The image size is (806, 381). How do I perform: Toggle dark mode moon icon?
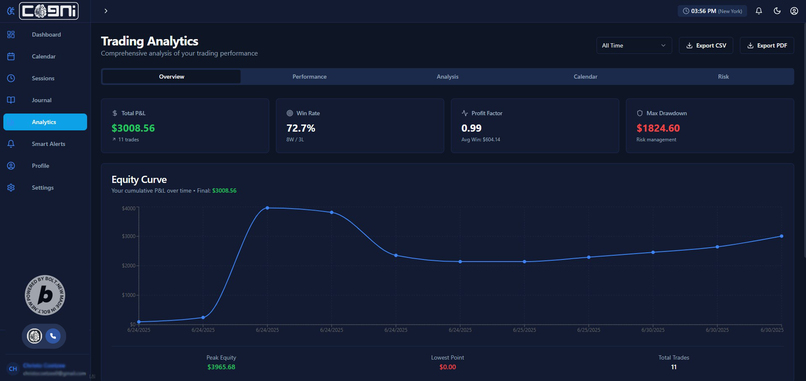777,11
